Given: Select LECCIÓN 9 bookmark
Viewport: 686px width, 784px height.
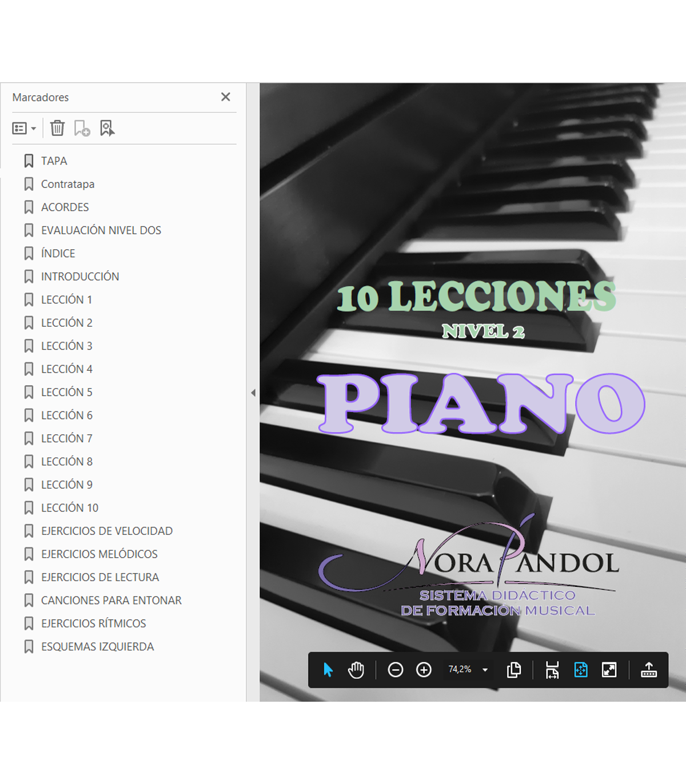Looking at the screenshot, I should click(x=66, y=485).
